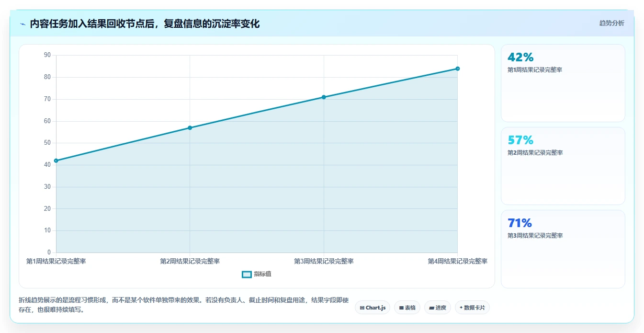This screenshot has width=644, height=333.
Task: Click 第1周结果记录完整率 x-axis label
Action: coord(56,261)
